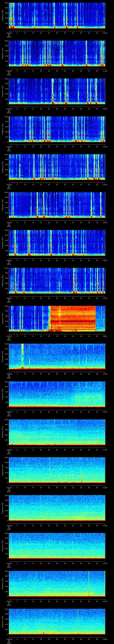Screen dimensions: 114x644
Task: Click the Frequency (Hz) axis label of the top spectrogram
Action: 3,16
